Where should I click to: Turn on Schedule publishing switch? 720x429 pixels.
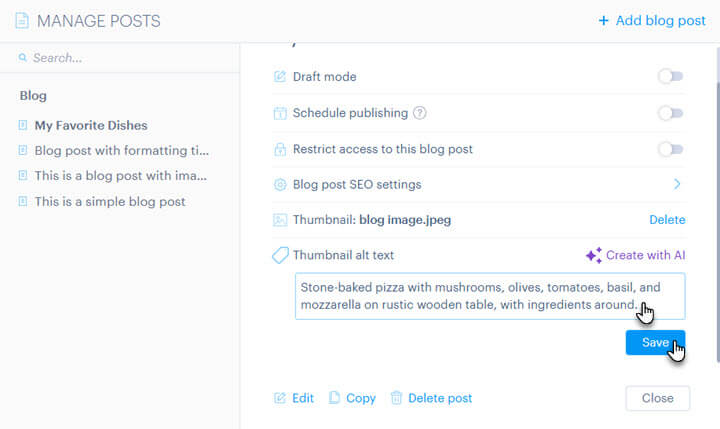(x=671, y=113)
